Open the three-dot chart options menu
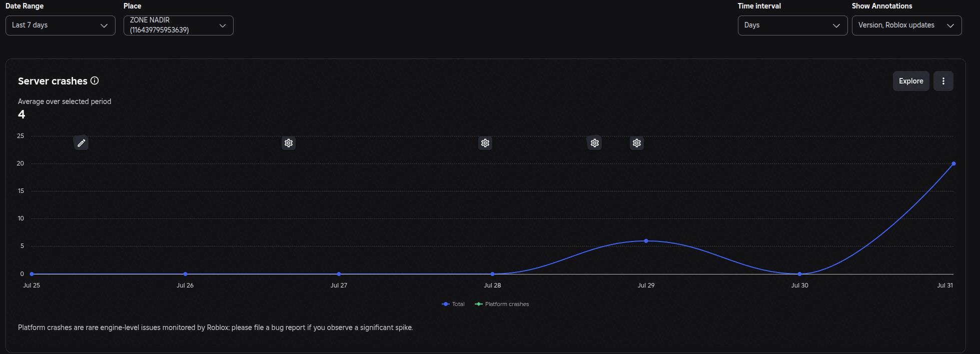980x354 pixels. [943, 81]
